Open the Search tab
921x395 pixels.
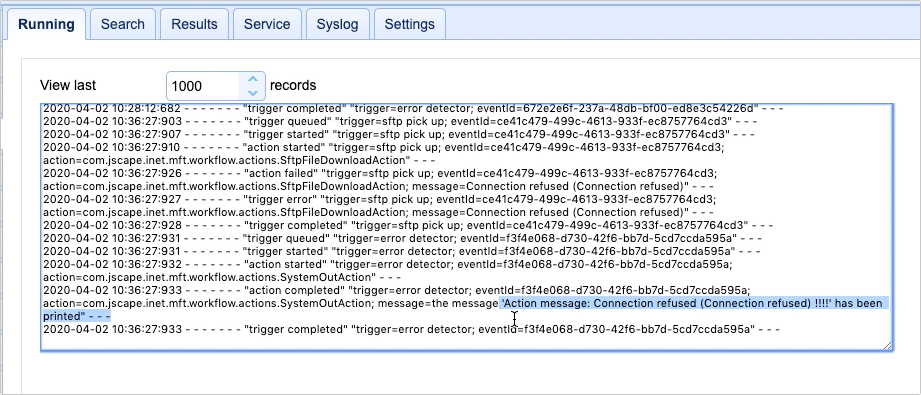pos(122,24)
